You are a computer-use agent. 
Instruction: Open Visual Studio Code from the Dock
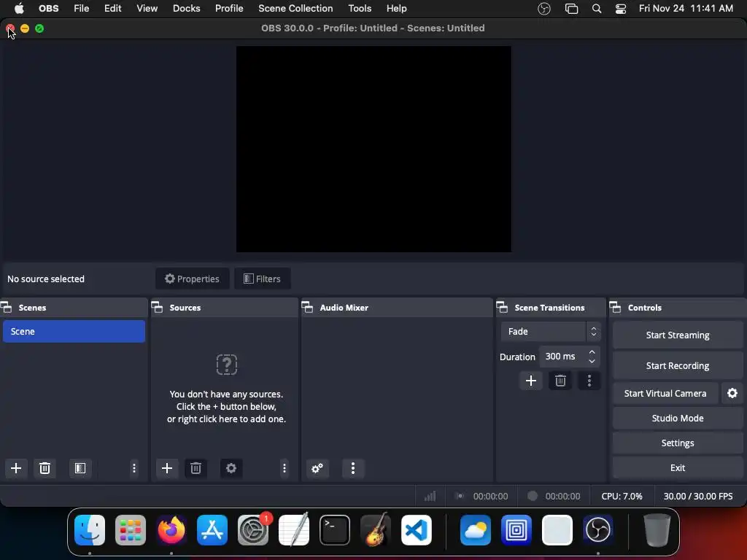pyautogui.click(x=417, y=529)
